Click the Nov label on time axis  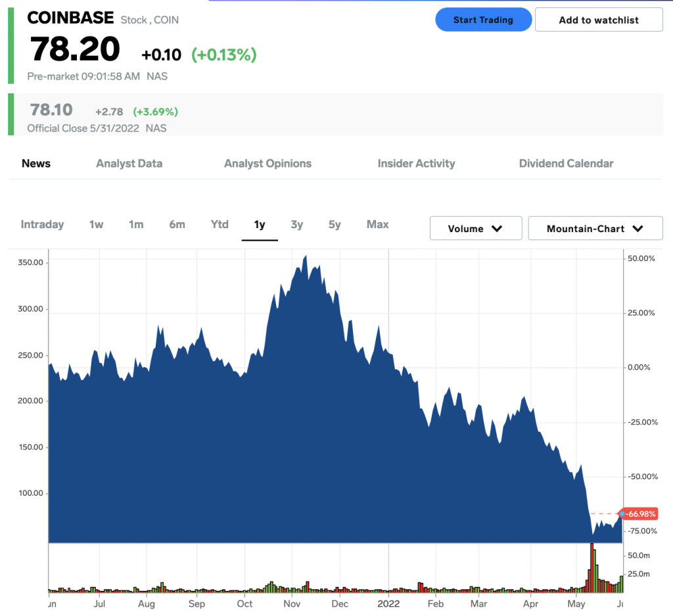coord(292,604)
